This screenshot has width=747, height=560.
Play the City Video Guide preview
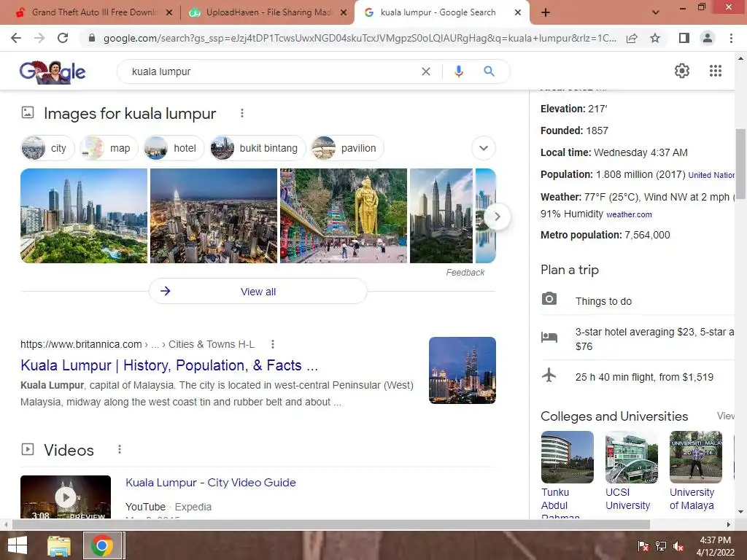pyautogui.click(x=66, y=497)
